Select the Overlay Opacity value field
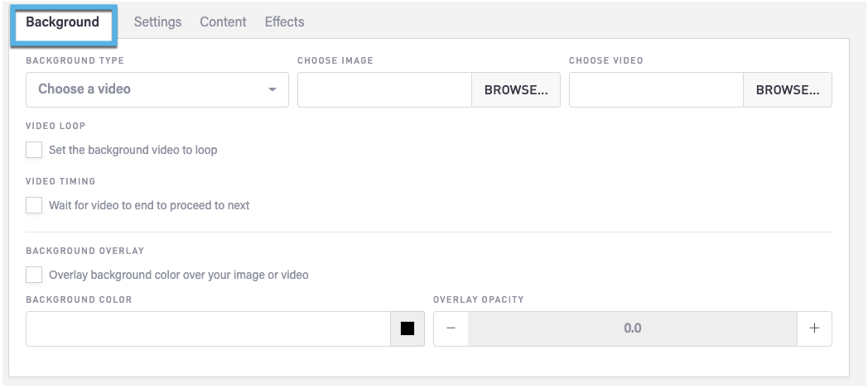The image size is (868, 388). click(x=632, y=328)
